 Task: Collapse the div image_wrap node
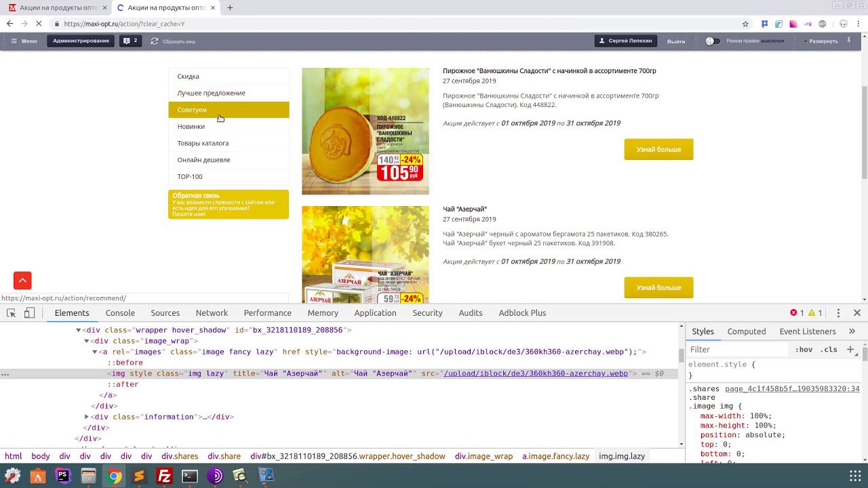click(x=87, y=341)
